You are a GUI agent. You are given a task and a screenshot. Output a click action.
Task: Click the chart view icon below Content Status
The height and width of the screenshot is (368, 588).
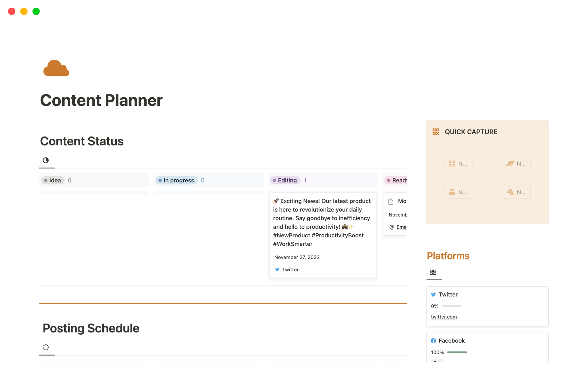pyautogui.click(x=46, y=160)
